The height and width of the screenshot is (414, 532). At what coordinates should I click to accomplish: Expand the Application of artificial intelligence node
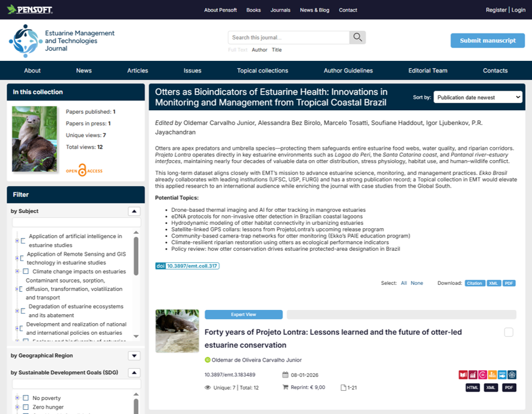[17, 240]
